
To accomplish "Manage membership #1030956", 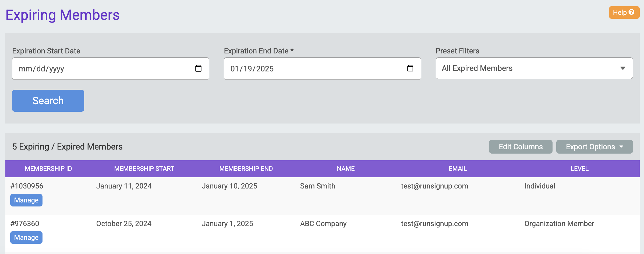I will (26, 200).
